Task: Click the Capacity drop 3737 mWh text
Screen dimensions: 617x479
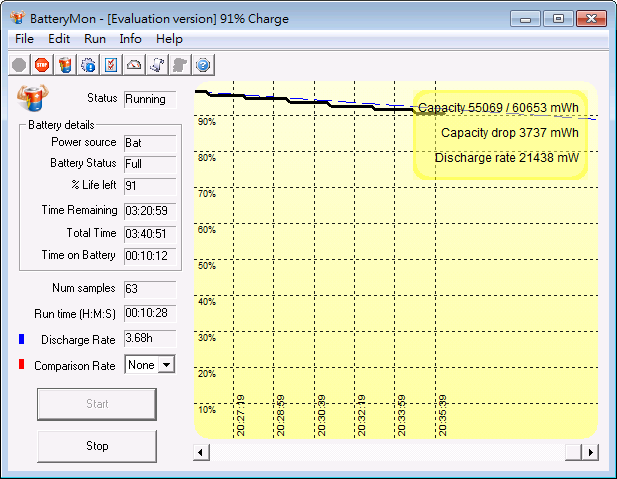Action: click(x=510, y=133)
